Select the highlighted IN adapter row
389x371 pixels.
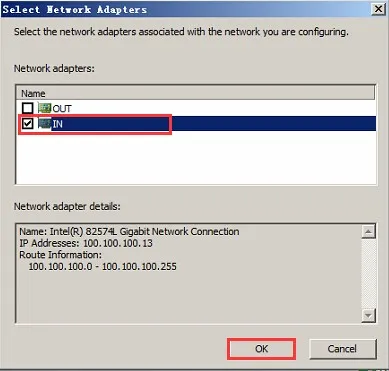197,124
